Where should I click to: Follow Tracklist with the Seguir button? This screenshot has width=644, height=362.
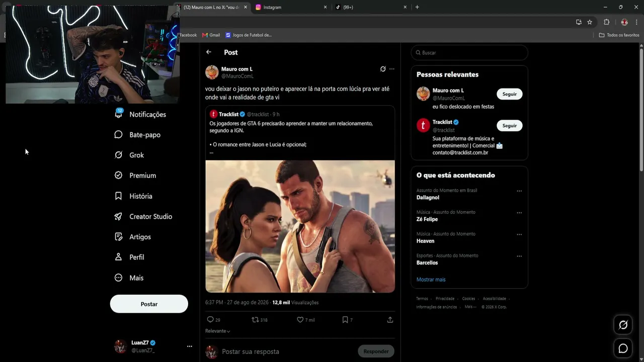coord(509,126)
